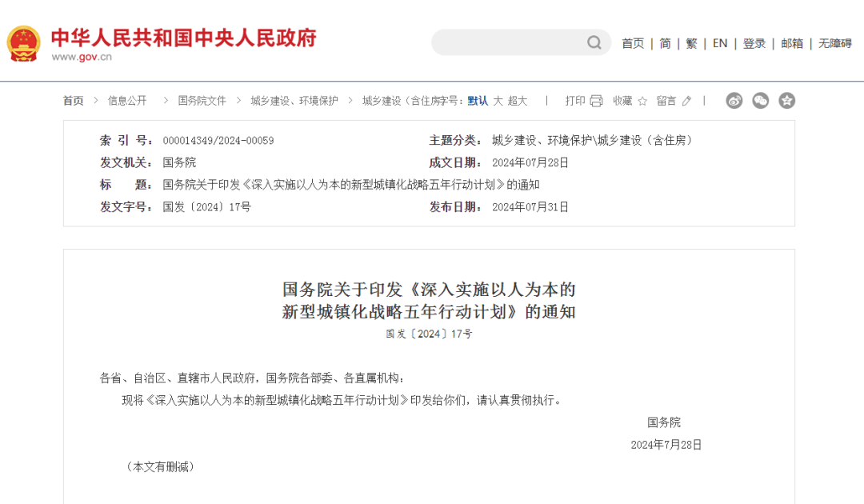This screenshot has height=504, width=864.
Task: Share the document to Weibo
Action: coord(734,101)
